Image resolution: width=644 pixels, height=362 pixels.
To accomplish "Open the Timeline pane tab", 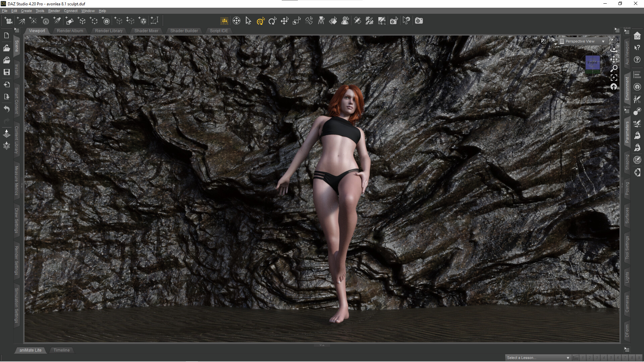I will [x=62, y=350].
